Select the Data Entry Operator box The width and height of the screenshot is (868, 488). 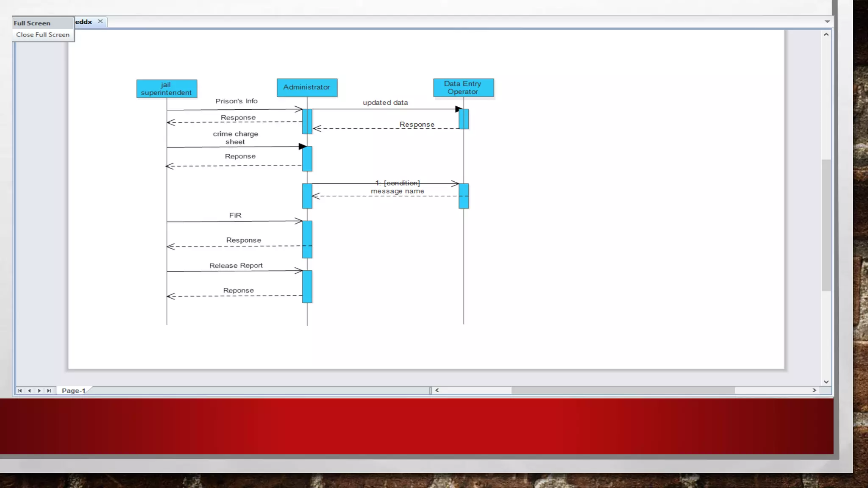click(x=463, y=87)
